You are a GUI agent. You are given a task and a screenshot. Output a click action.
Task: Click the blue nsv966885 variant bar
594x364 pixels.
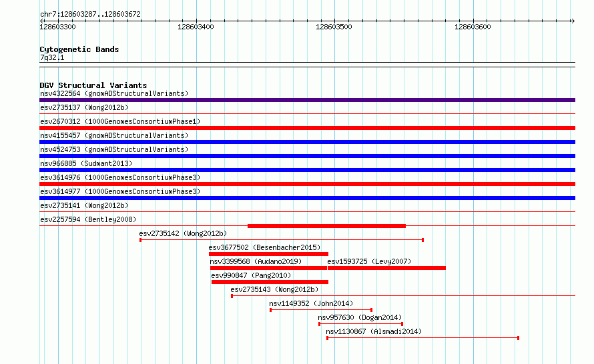[307, 170]
